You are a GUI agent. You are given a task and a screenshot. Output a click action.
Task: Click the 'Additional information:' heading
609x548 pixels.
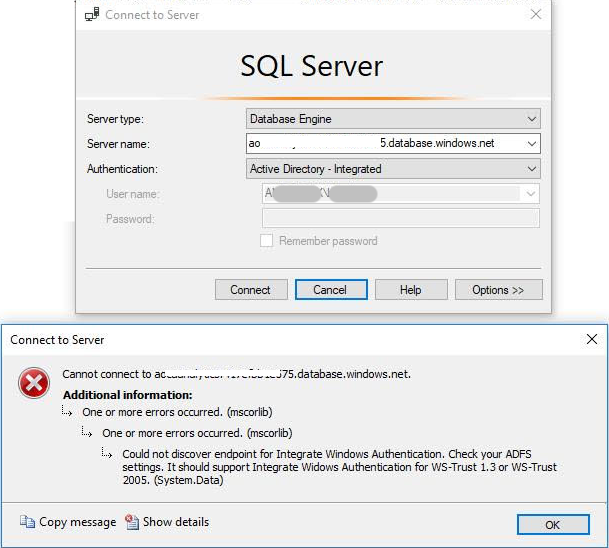128,395
